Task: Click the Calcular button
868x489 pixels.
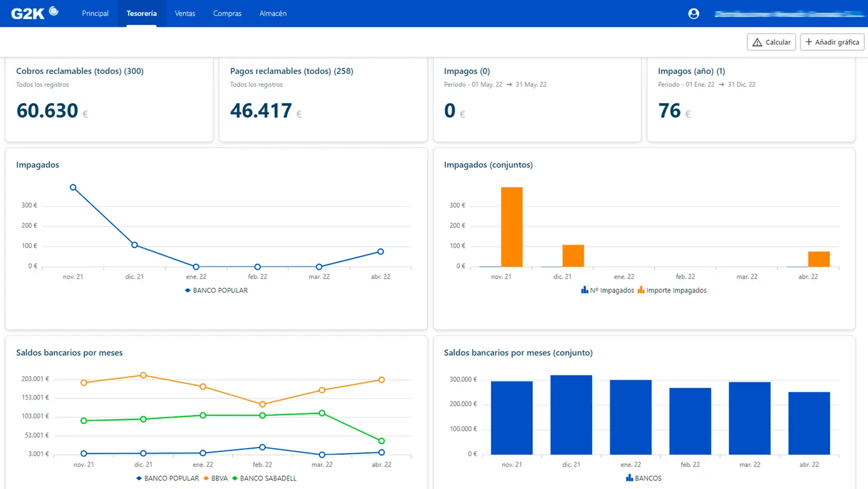Action: [771, 42]
